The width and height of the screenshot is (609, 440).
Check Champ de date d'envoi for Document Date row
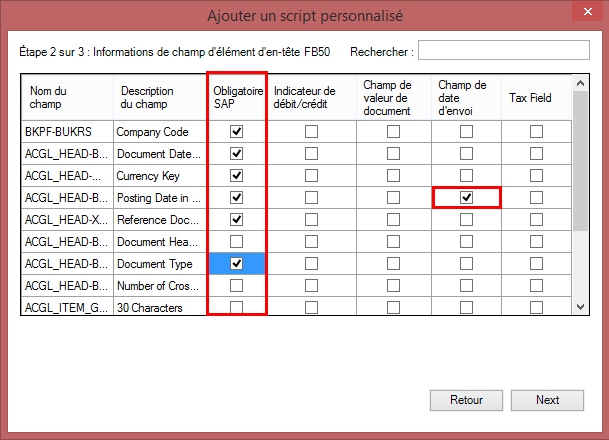pyautogui.click(x=466, y=154)
